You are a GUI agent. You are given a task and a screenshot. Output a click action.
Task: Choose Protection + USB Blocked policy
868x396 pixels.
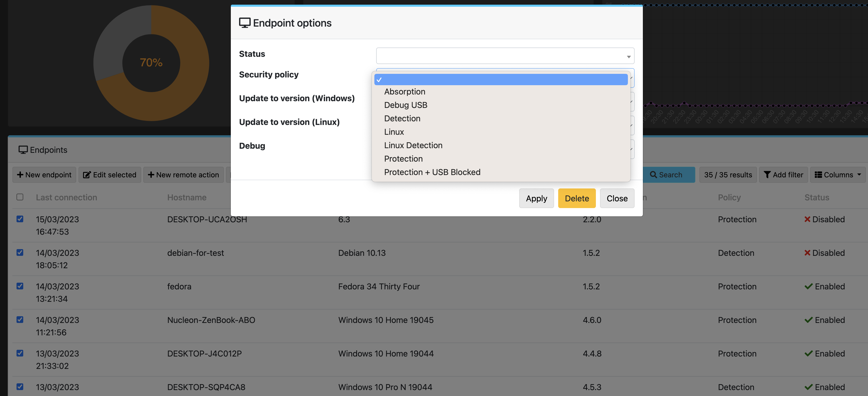point(432,172)
